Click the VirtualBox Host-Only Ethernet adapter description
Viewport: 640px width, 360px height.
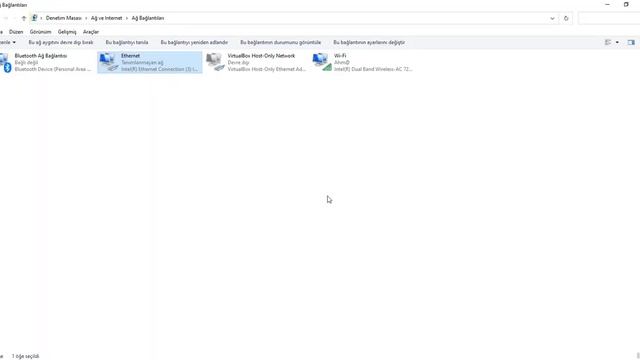267,69
